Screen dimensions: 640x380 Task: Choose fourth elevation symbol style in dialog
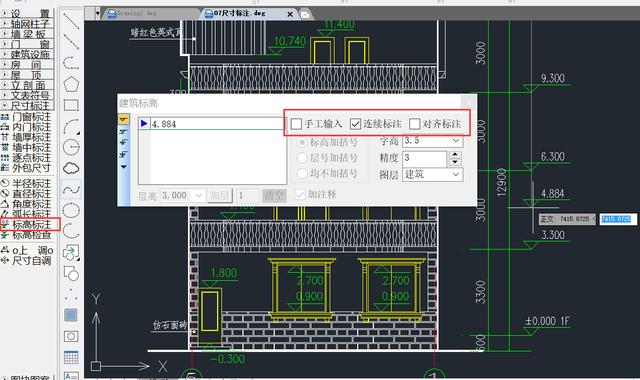123,154
